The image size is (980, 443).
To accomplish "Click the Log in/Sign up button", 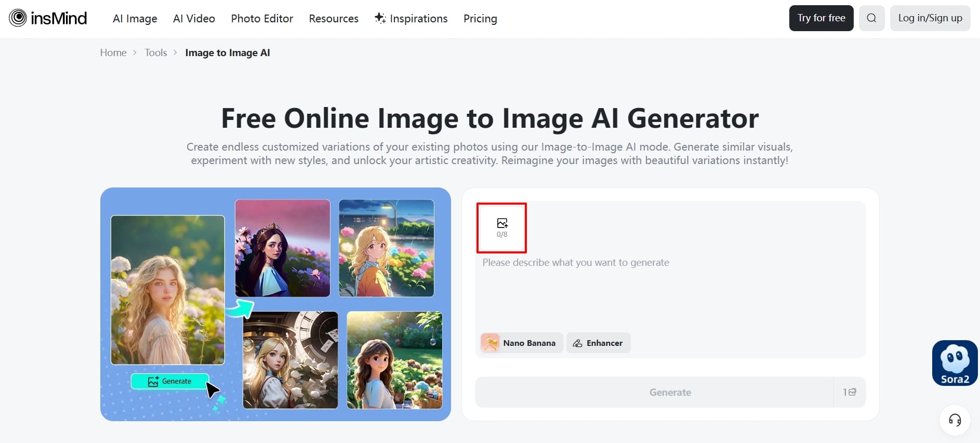I will (930, 18).
